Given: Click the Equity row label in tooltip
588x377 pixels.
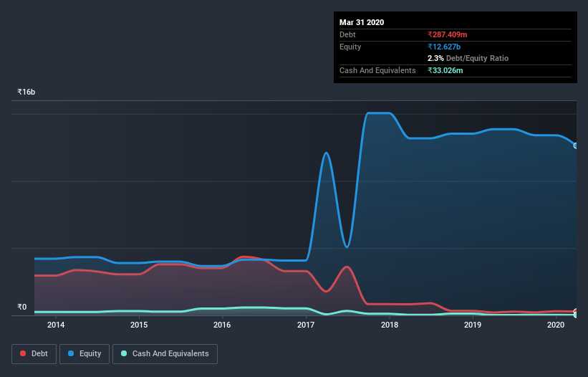Looking at the screenshot, I should point(350,47).
